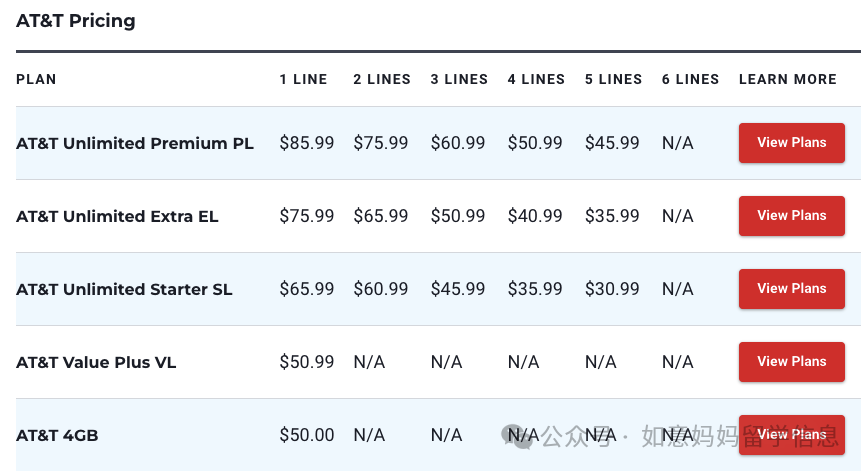Open View Plans for Unlimited Extra EL
The image size is (867, 471).
tap(791, 216)
